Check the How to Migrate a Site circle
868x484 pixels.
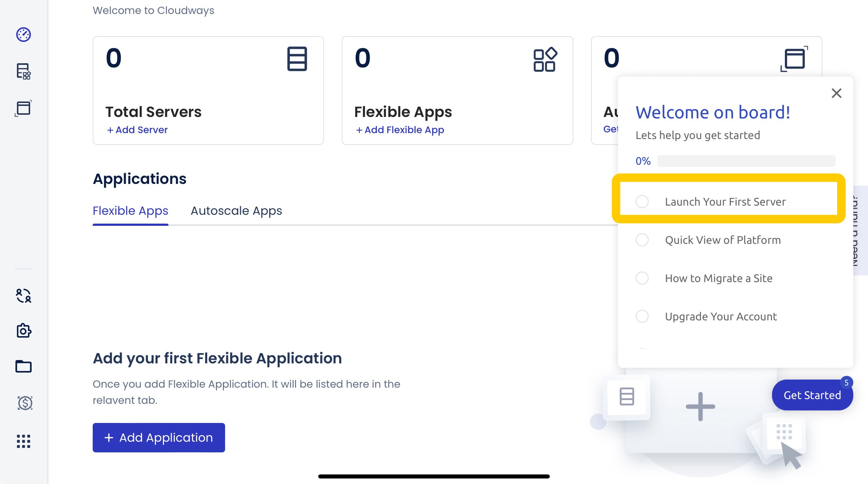point(642,278)
